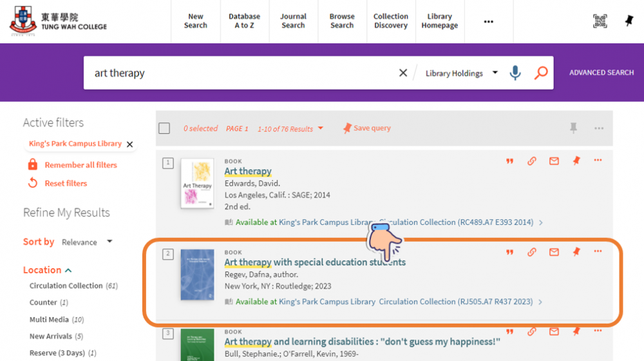Open more actions for learning disabilities book
The image size is (644, 361).
[598, 331]
